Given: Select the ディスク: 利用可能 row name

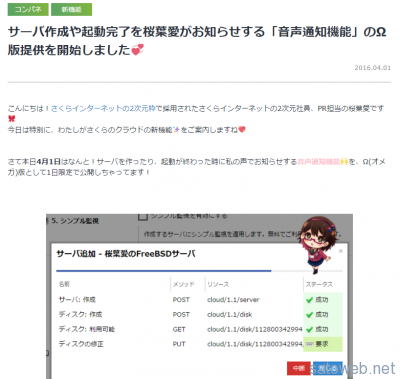Looking at the screenshot, I should point(87,329).
